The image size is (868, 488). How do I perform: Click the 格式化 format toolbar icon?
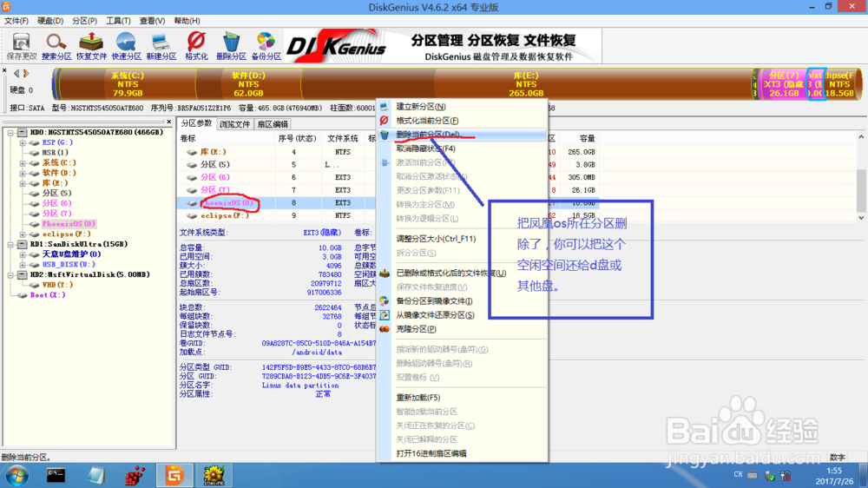coord(196,47)
